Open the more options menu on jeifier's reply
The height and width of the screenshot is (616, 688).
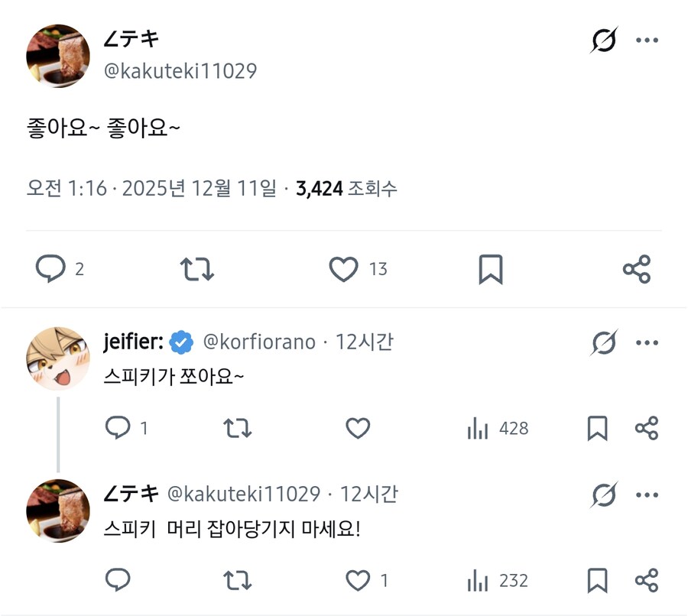[648, 342]
